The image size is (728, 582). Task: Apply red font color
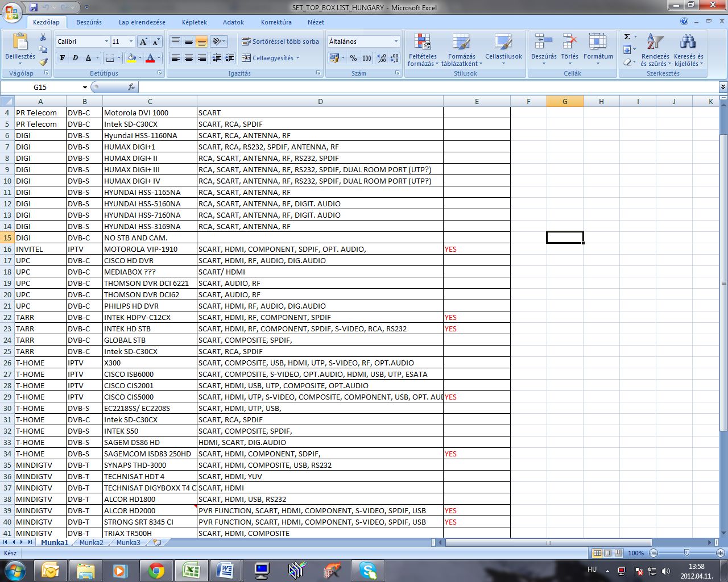pos(150,58)
